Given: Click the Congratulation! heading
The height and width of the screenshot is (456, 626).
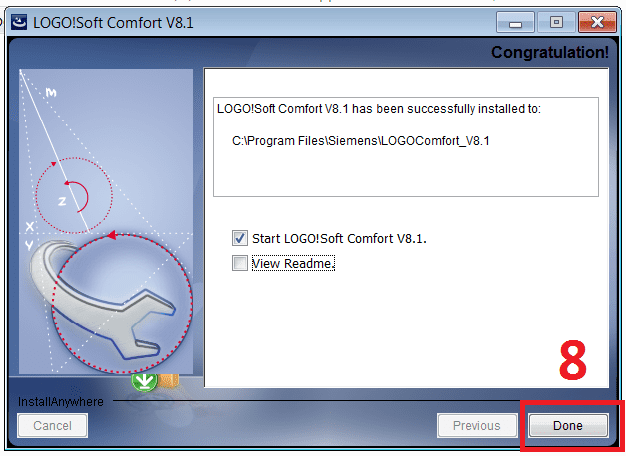Looking at the screenshot, I should (x=549, y=52).
